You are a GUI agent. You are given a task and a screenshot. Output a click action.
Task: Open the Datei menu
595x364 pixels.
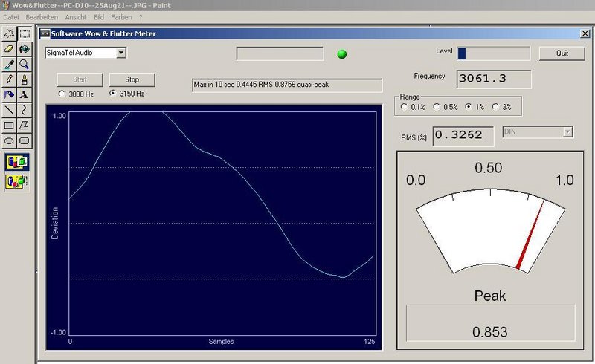(x=11, y=17)
